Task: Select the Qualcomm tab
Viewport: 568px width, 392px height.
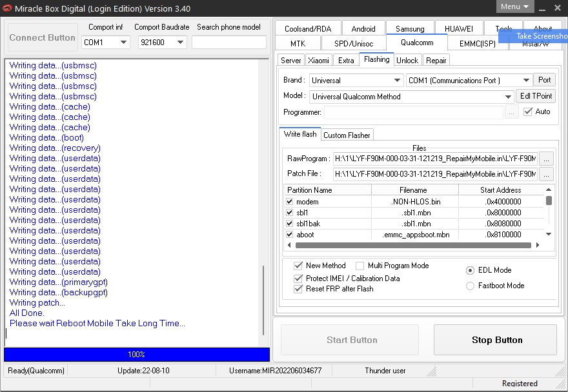Action: pos(417,43)
